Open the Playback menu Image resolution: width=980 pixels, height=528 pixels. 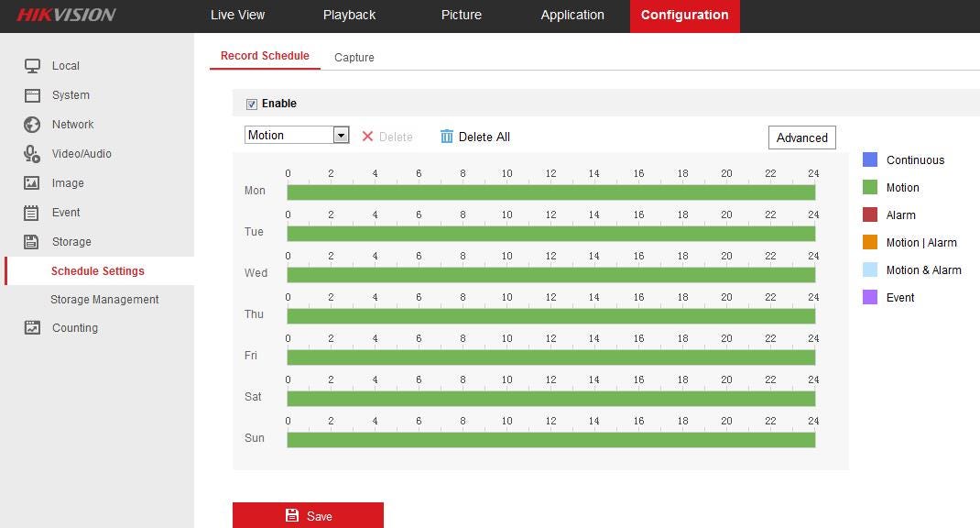[349, 15]
